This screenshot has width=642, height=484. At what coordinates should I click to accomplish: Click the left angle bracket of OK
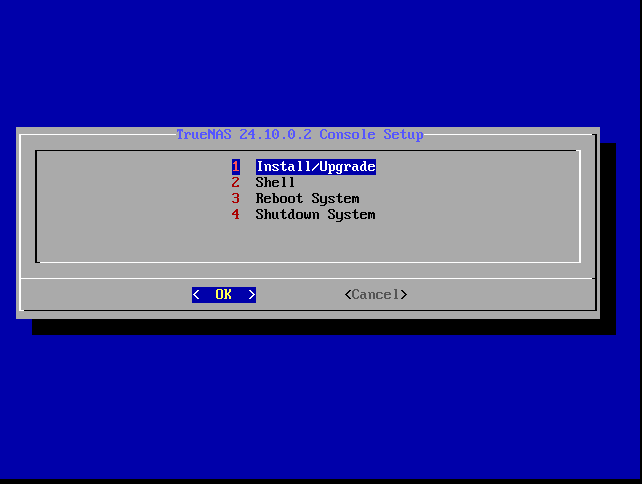[196, 295]
